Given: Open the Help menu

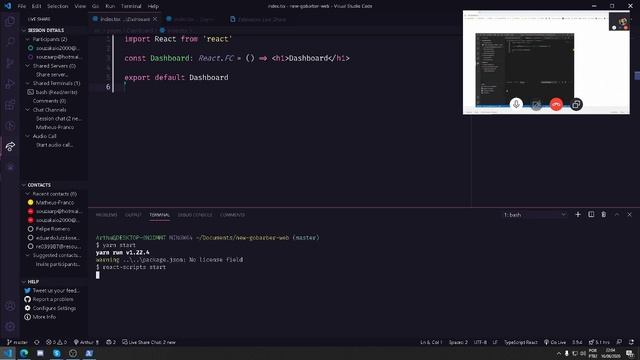Looking at the screenshot, I should (153, 6).
